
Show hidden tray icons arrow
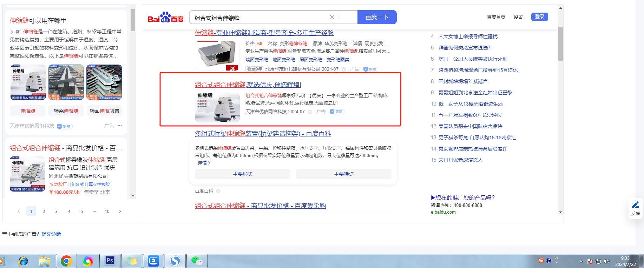581,261
